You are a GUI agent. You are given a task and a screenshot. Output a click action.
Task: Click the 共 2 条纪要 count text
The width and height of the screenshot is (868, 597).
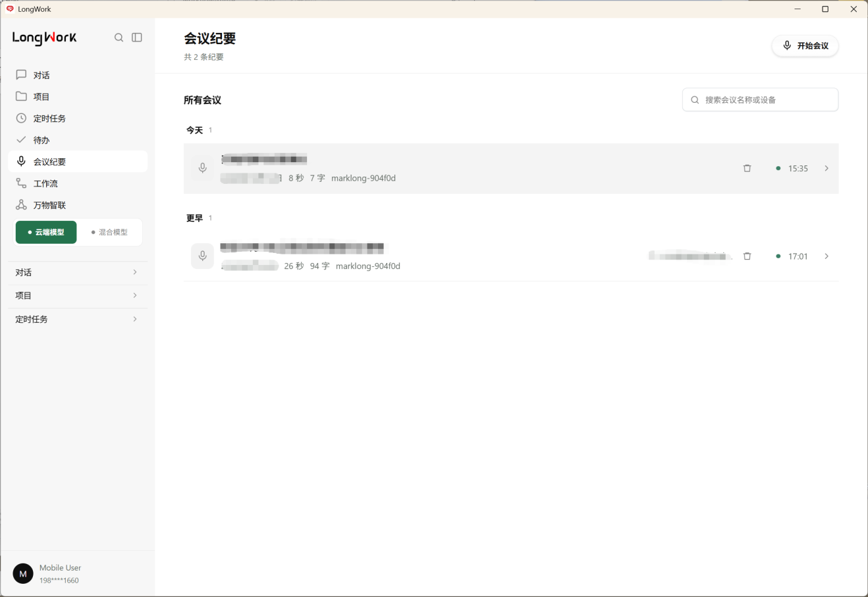click(x=203, y=57)
